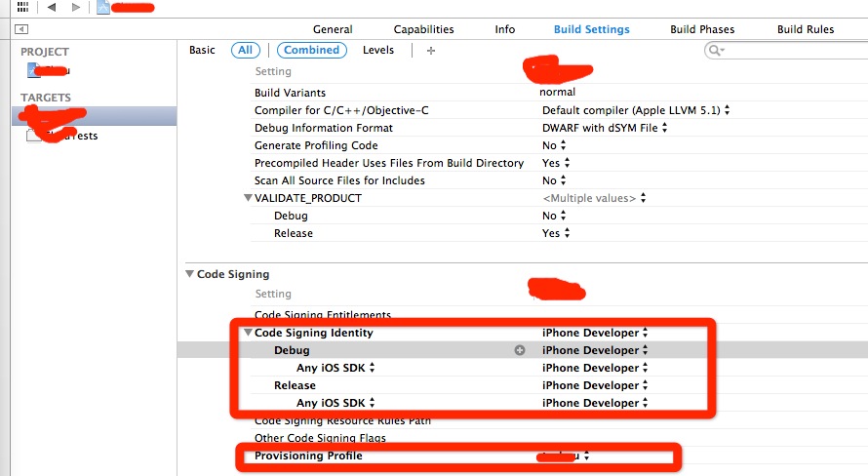
Task: Change Precompiled Header Uses Files value
Action: click(x=556, y=163)
